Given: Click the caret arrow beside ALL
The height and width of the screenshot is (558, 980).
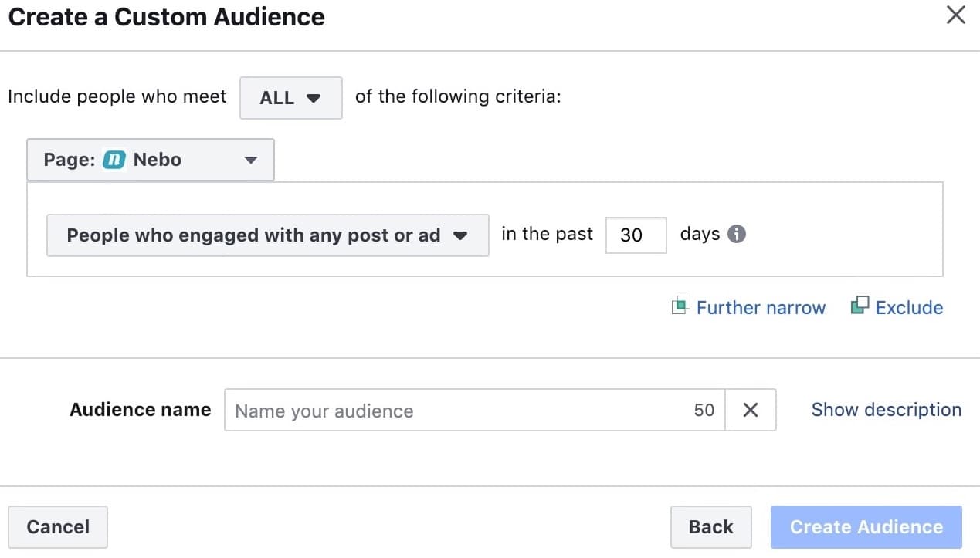Looking at the screenshot, I should pos(314,99).
